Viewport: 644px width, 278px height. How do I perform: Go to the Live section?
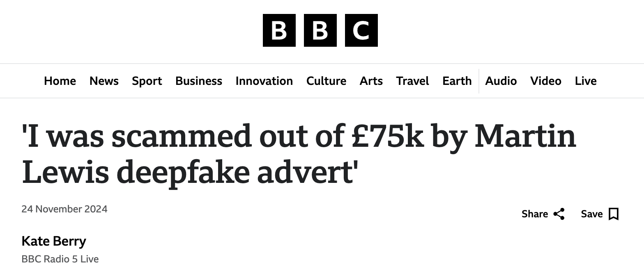[x=586, y=81]
